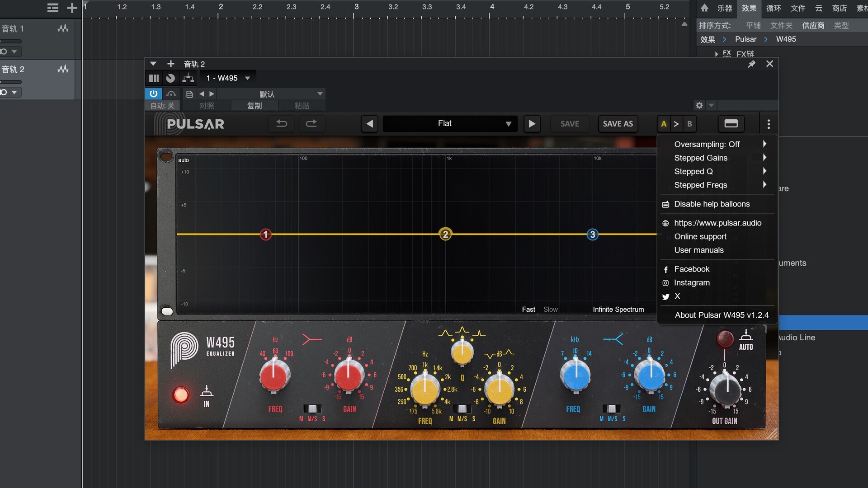Click the macro knob icon in plugin header
Image resolution: width=868 pixels, height=488 pixels.
pos(170,78)
